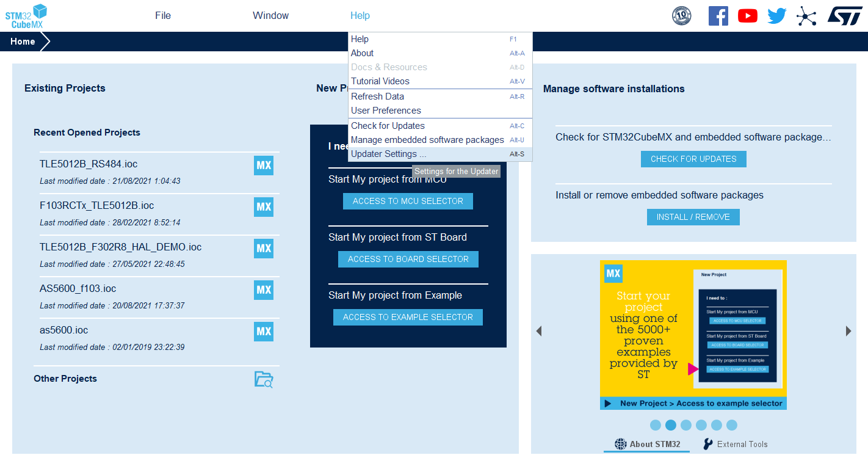Choose Manage embedded software packages entry
Viewport: 868px width, 466px height.
[440, 140]
